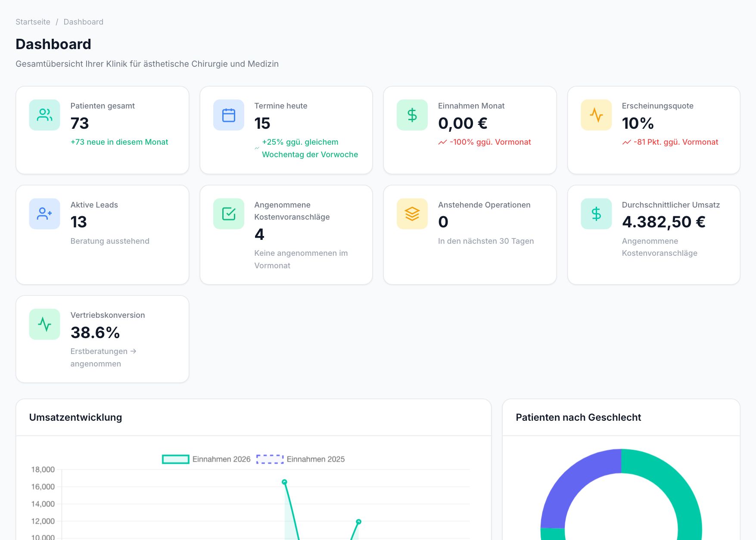The height and width of the screenshot is (540, 756).
Task: Click 'In den nächsten 30 Tagen' text
Action: click(486, 241)
